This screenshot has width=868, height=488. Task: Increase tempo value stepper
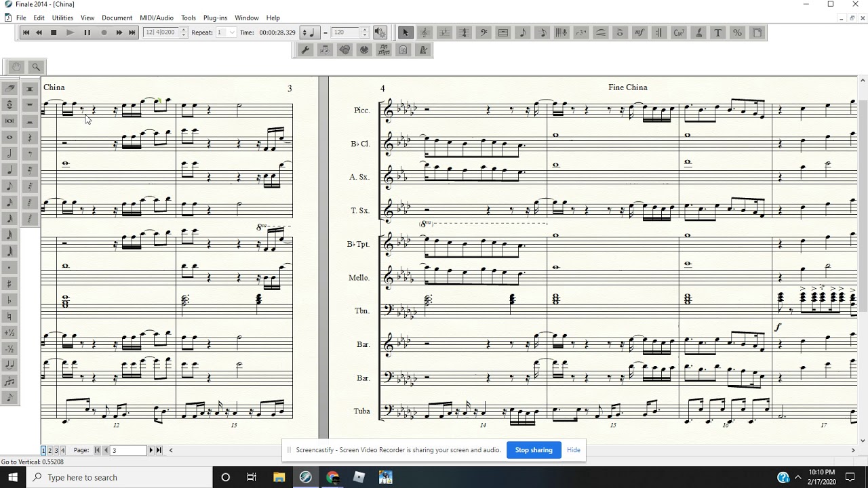(x=365, y=29)
